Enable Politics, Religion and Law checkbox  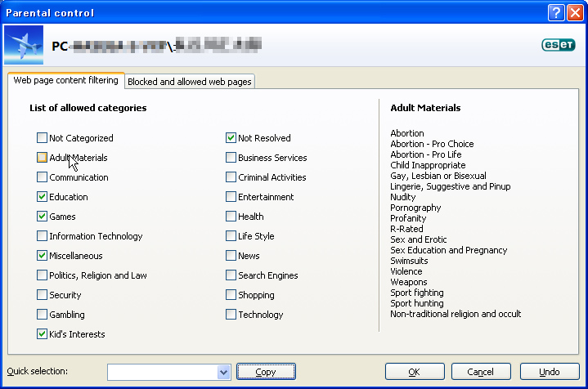pyautogui.click(x=42, y=275)
